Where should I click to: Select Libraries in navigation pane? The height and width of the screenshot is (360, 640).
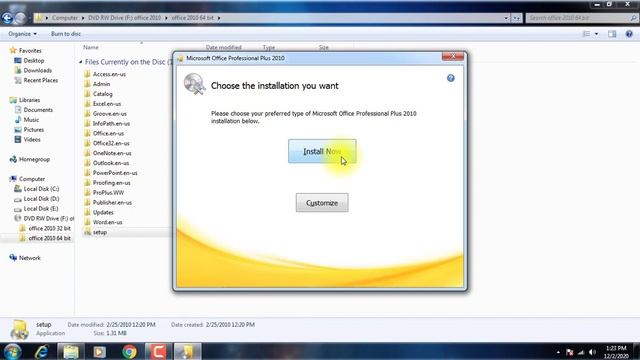coord(29,100)
